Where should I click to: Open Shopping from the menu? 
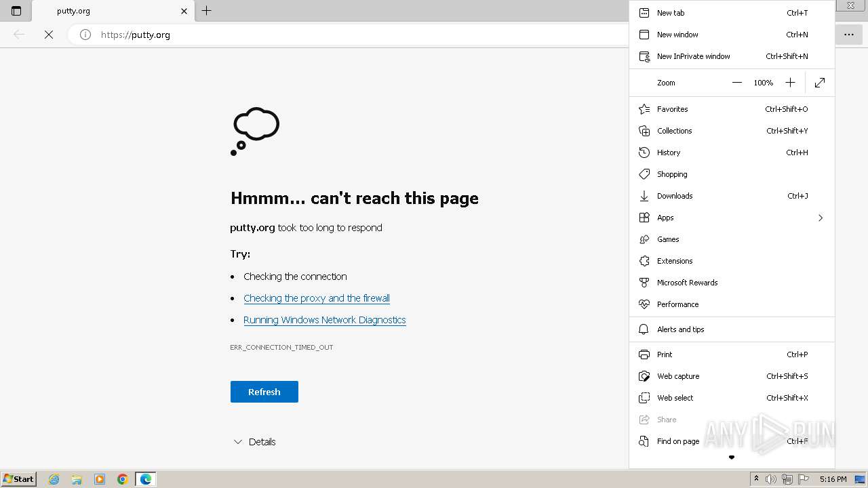[732, 174]
